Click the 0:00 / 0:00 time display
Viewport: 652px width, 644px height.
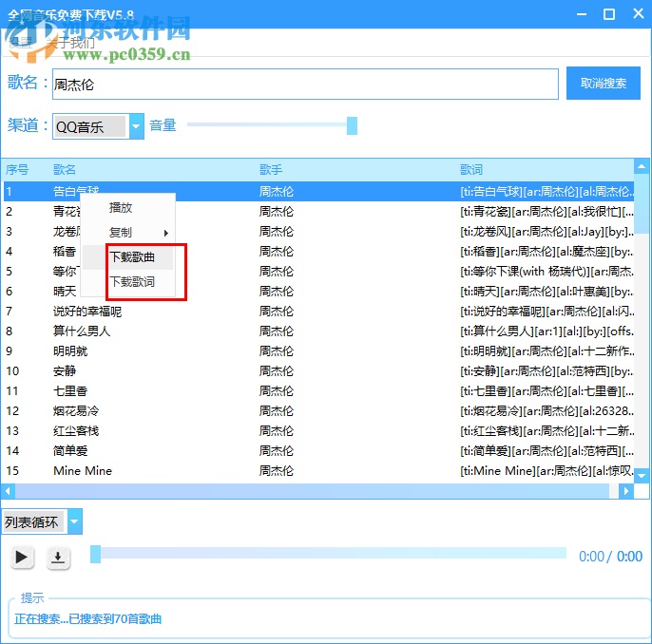(x=610, y=557)
